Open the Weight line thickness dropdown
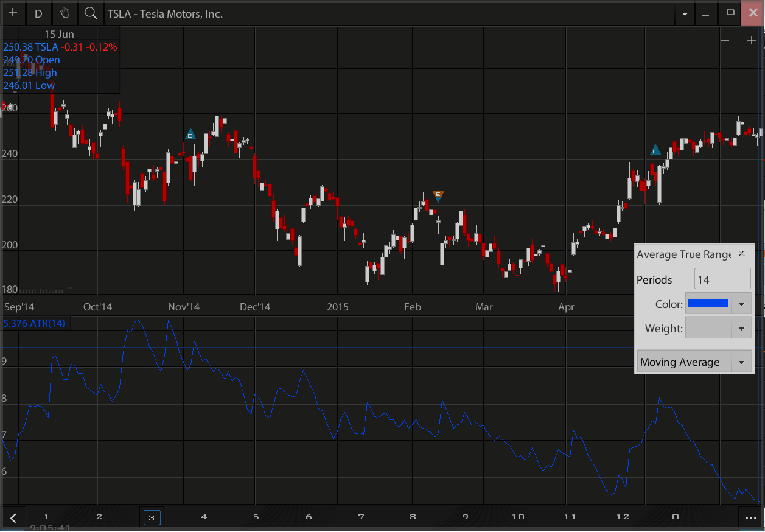The height and width of the screenshot is (532, 765). click(x=718, y=329)
